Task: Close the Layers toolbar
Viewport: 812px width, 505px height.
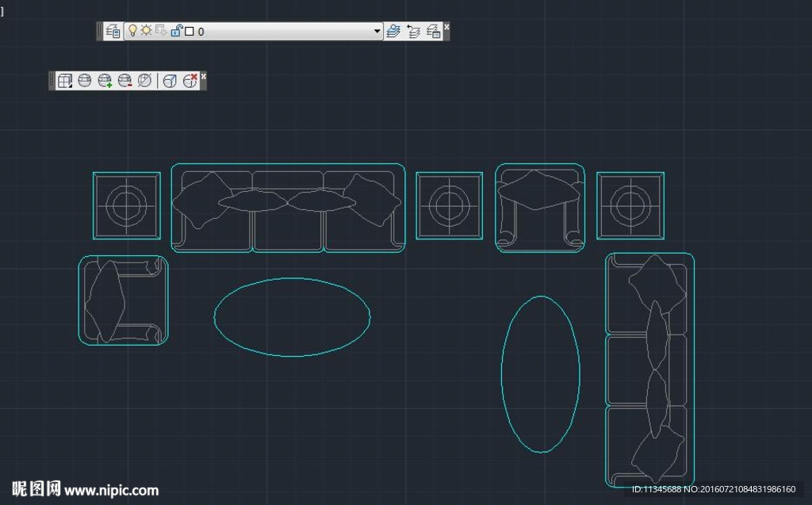Action: point(446,27)
